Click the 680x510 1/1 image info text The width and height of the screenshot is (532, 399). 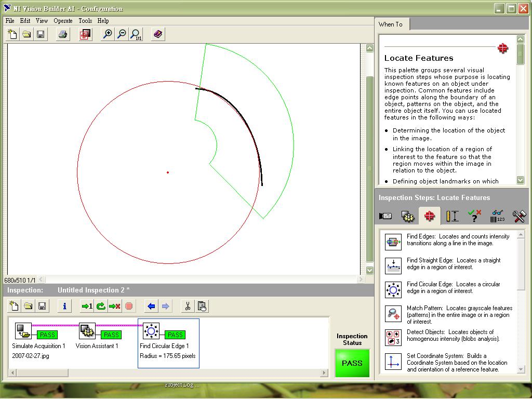20,280
